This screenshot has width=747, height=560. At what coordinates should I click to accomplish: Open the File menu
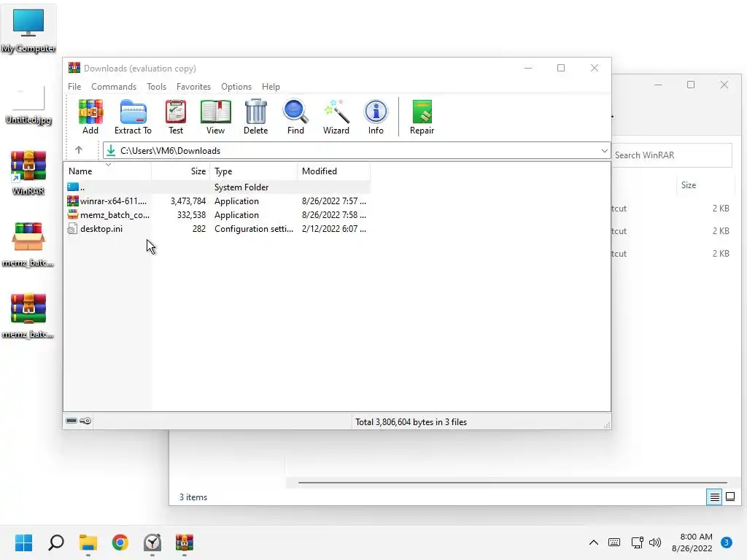tap(74, 87)
